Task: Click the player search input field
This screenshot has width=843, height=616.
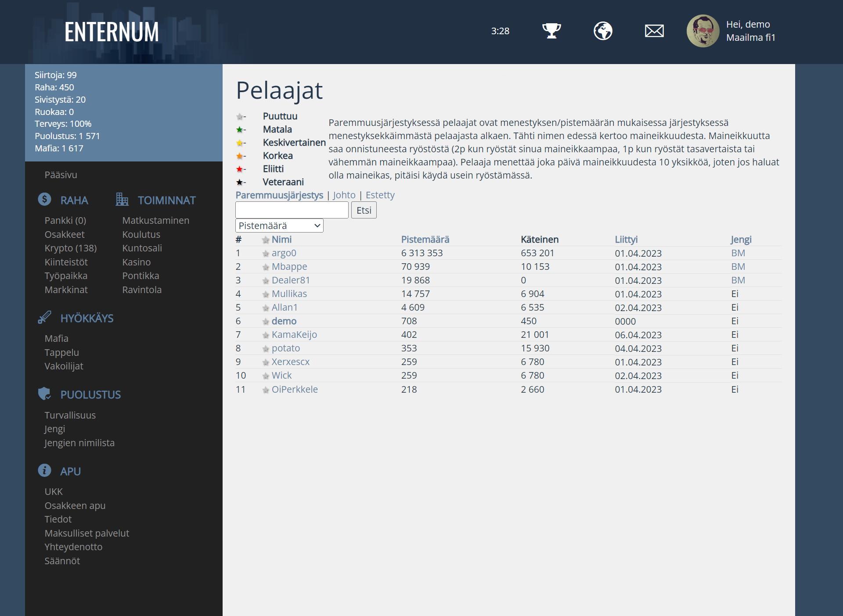Action: coord(292,210)
